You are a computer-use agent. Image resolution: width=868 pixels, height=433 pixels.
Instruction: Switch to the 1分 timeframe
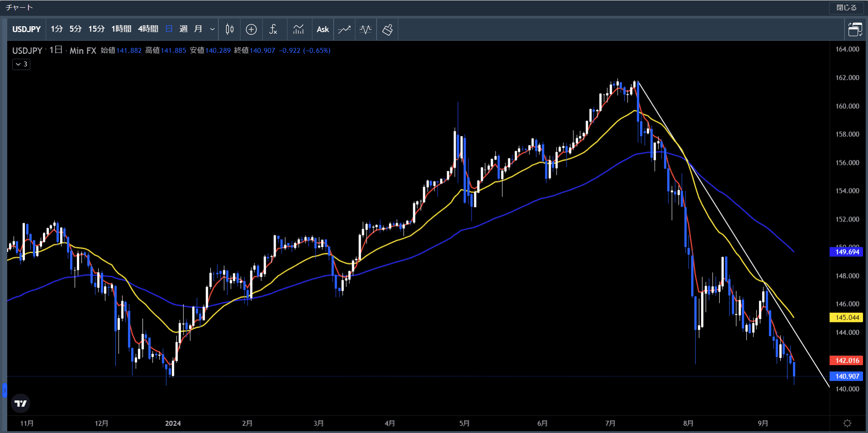click(57, 29)
